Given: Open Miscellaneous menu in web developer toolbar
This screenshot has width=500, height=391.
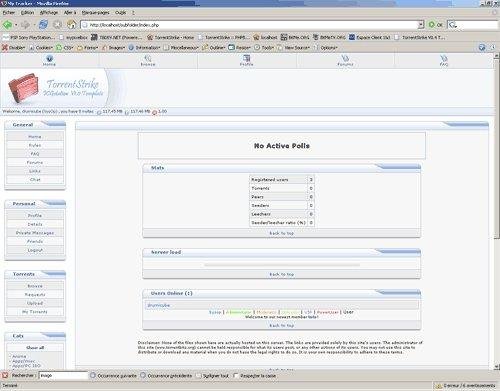Looking at the screenshot, I should [x=181, y=48].
